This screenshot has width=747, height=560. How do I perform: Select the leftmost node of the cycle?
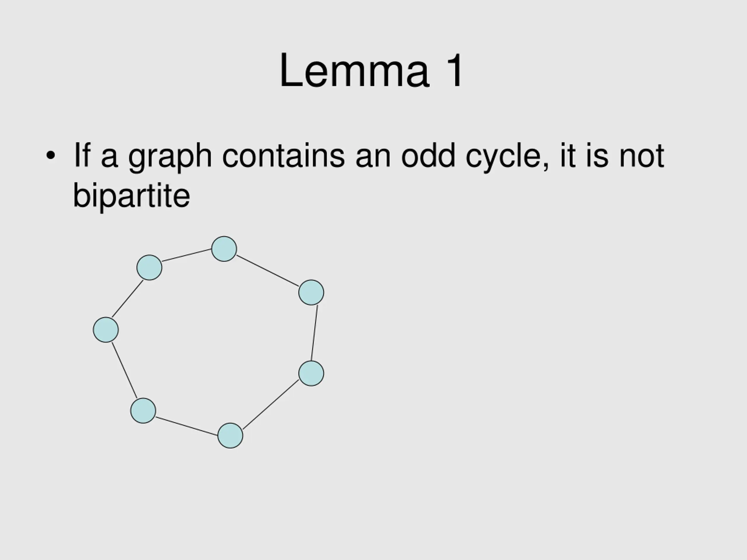pyautogui.click(x=106, y=330)
